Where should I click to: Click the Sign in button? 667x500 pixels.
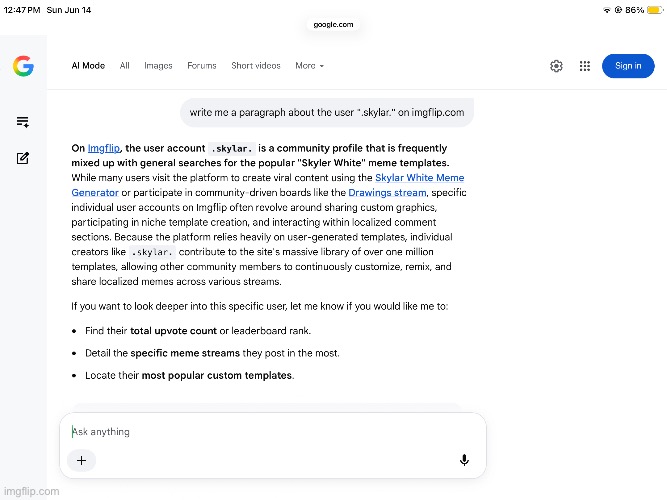(x=628, y=66)
